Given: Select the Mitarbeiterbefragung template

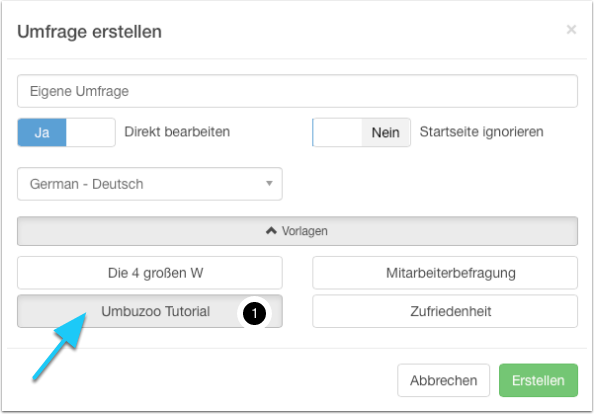Looking at the screenshot, I should [445, 273].
